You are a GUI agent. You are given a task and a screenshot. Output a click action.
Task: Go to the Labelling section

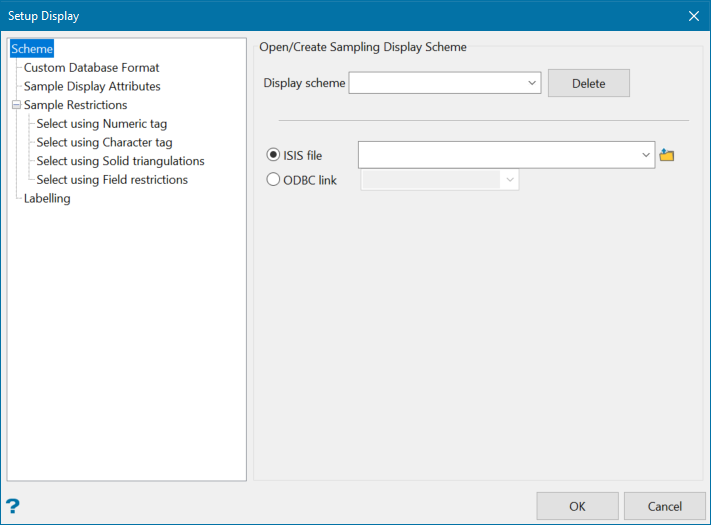pos(47,198)
